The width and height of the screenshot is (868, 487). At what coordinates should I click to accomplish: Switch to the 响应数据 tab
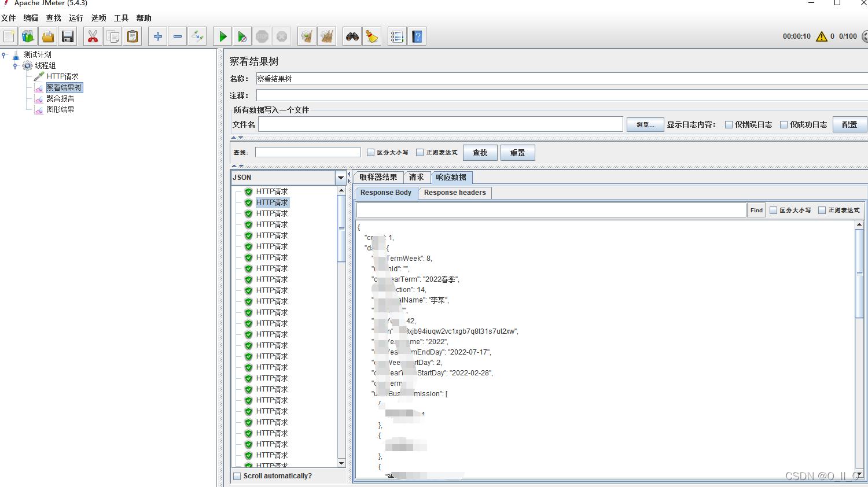[451, 178]
